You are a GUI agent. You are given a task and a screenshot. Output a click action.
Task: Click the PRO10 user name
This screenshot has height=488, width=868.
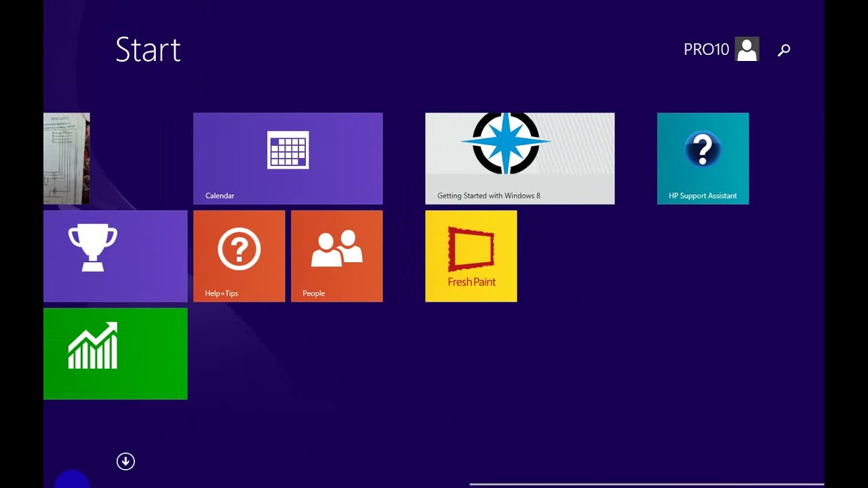706,49
